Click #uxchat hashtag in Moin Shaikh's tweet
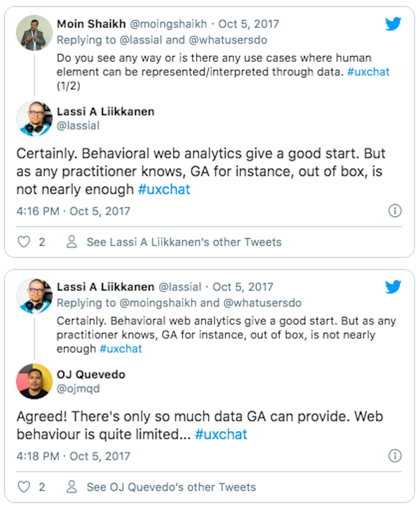Screen dimensions: 420x507 click(x=368, y=72)
